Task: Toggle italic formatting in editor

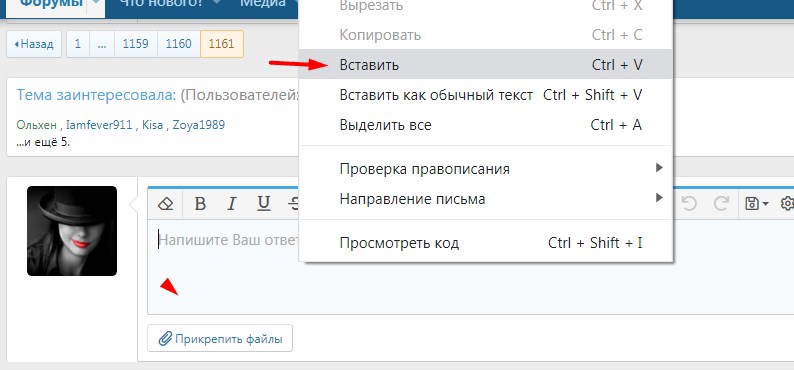Action: click(x=231, y=203)
